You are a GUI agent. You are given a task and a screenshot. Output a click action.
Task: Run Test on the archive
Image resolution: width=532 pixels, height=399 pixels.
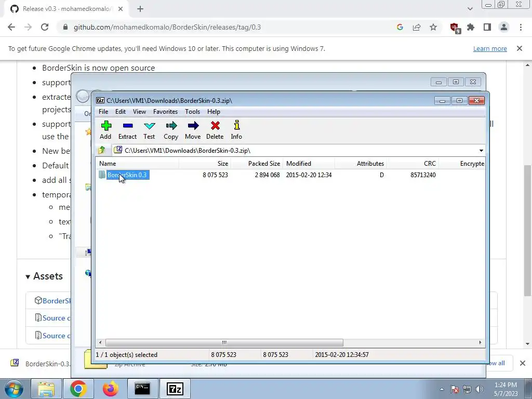tap(149, 130)
